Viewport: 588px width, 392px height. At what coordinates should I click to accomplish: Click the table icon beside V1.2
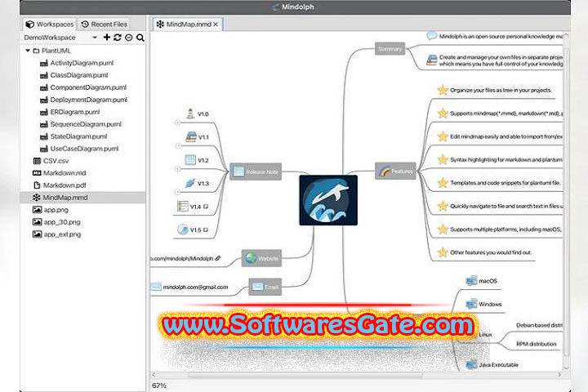(190, 160)
